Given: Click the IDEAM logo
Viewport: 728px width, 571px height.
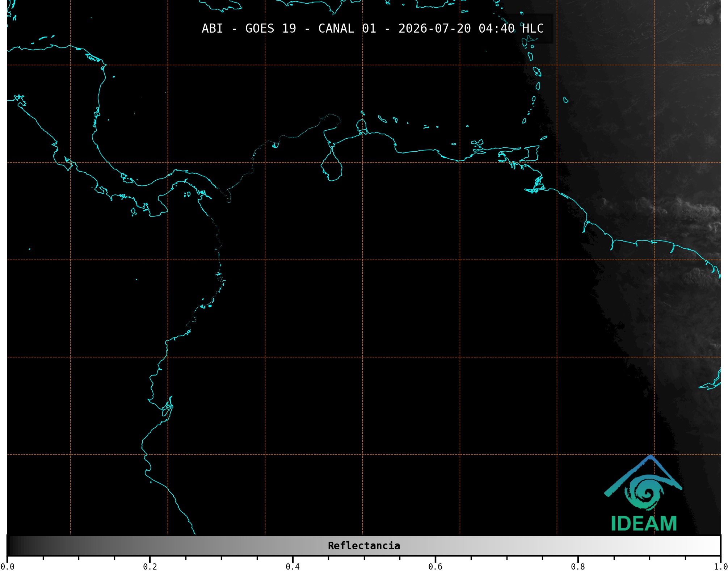Looking at the screenshot, I should point(643,493).
